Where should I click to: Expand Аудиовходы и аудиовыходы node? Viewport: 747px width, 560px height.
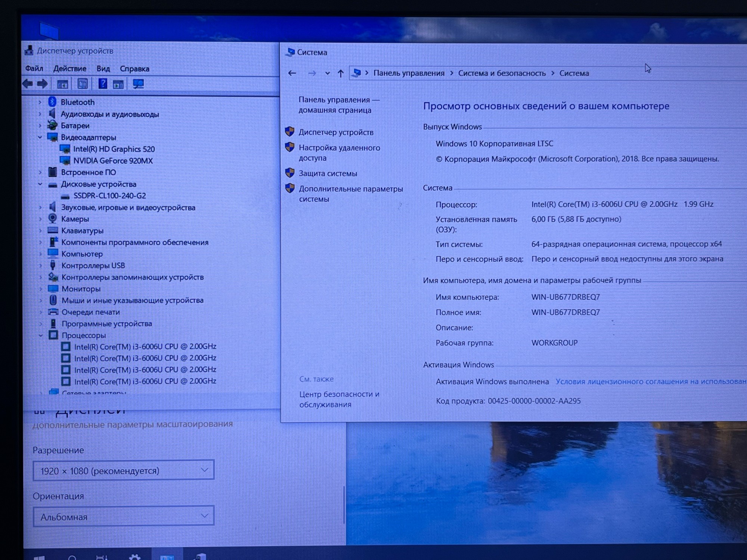[x=40, y=114]
